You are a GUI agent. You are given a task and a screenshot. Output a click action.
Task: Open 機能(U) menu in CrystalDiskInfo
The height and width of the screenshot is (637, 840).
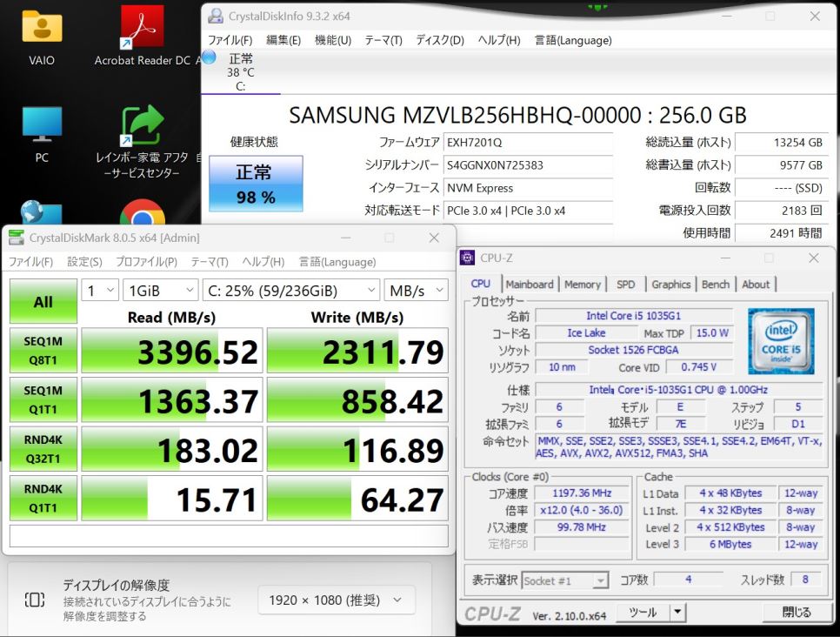click(333, 40)
